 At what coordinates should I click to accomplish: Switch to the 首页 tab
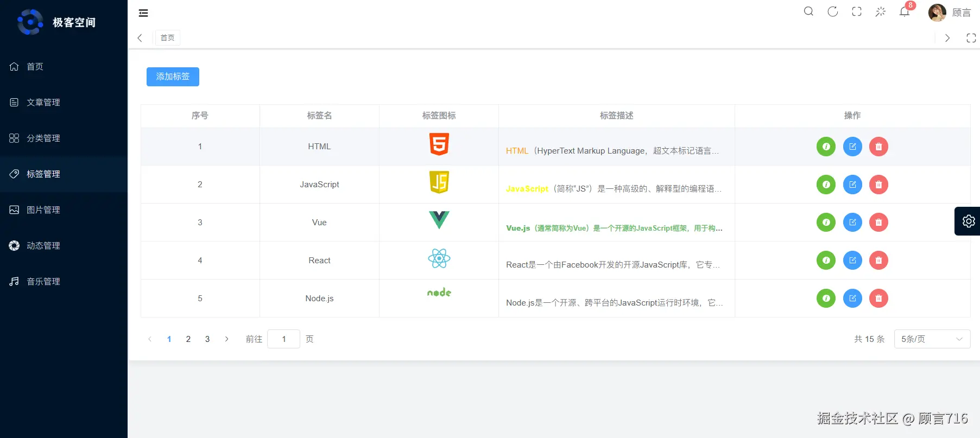(x=168, y=38)
